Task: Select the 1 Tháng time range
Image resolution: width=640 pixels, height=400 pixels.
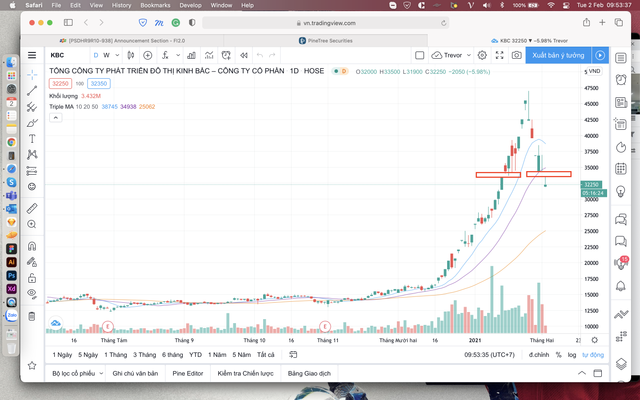Action: pos(116,355)
